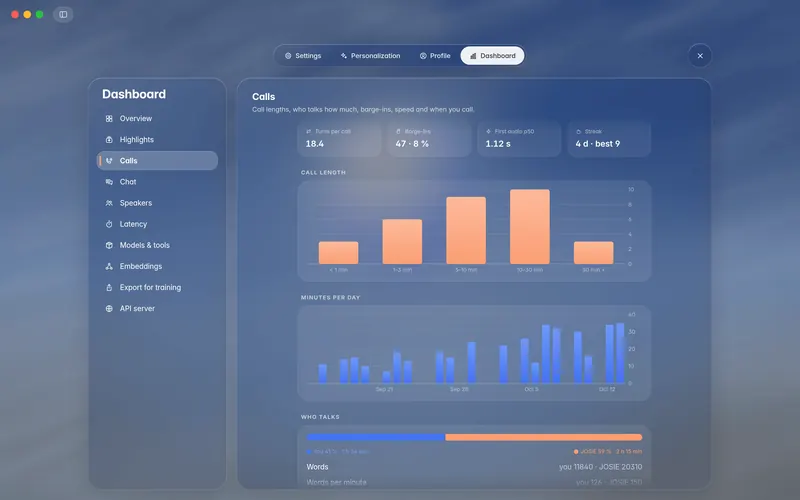Click the '18.4' turns per call value
The height and width of the screenshot is (500, 800).
click(315, 144)
